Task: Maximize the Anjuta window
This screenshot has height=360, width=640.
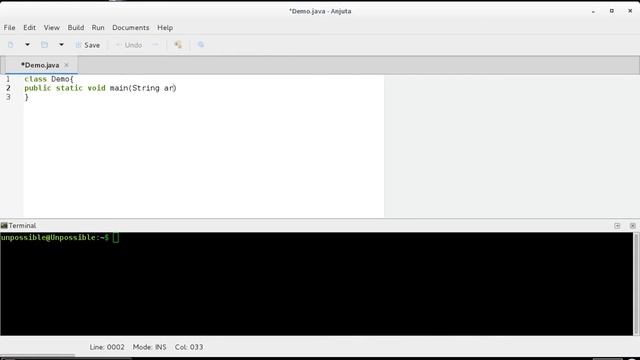Action: pos(611,11)
